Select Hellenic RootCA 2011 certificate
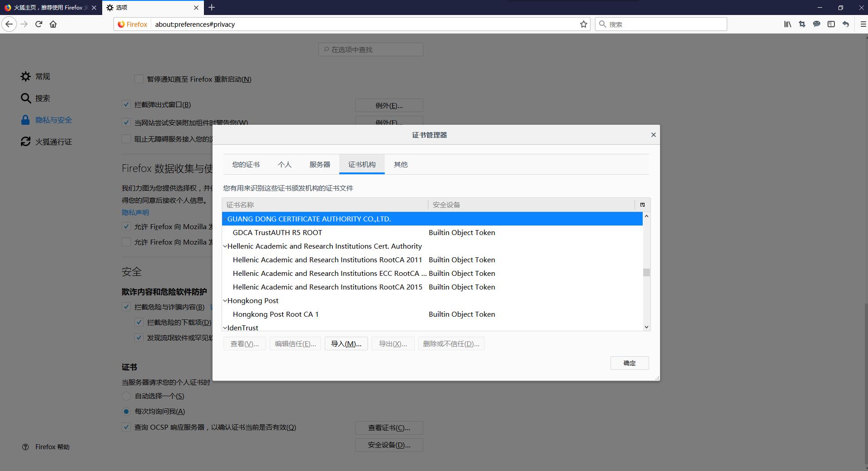868x471 pixels. pyautogui.click(x=432, y=260)
